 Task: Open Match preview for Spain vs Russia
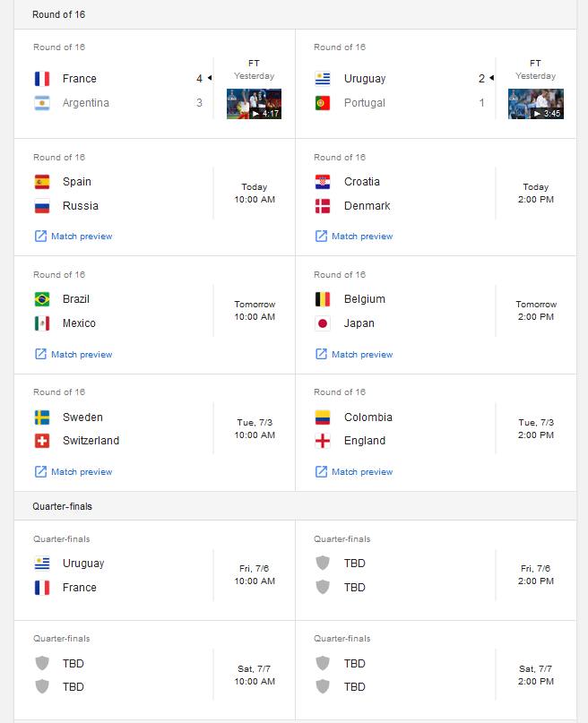[73, 237]
